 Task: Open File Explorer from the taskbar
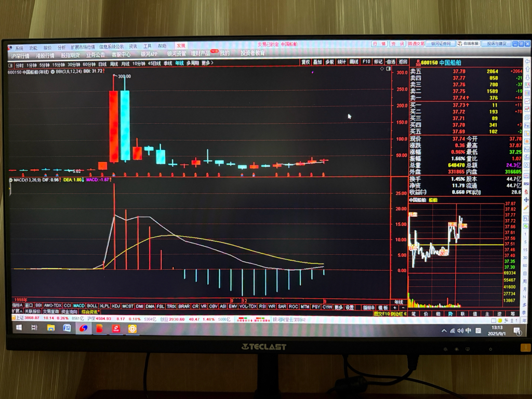[x=51, y=328]
